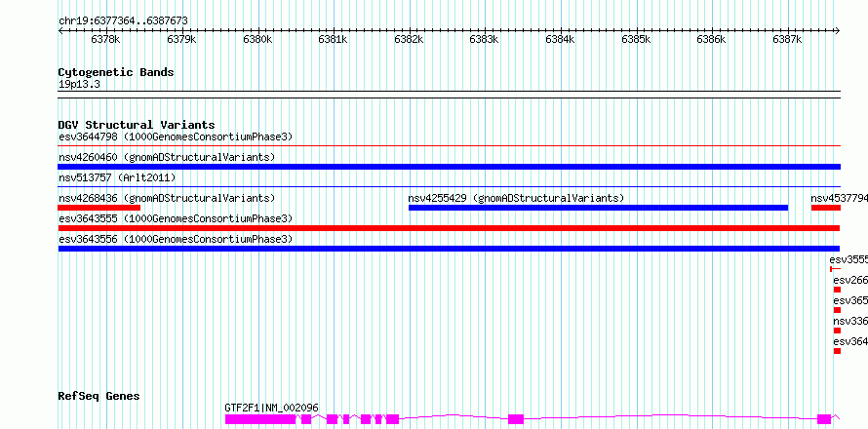Click the 6380k ruler tick label
This screenshot has width=868, height=429.
click(257, 40)
